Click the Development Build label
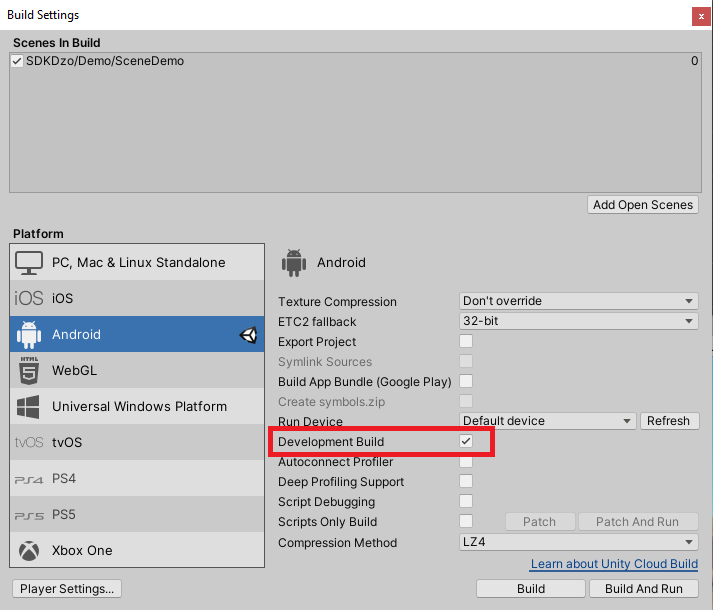The height and width of the screenshot is (610, 713). (x=331, y=442)
